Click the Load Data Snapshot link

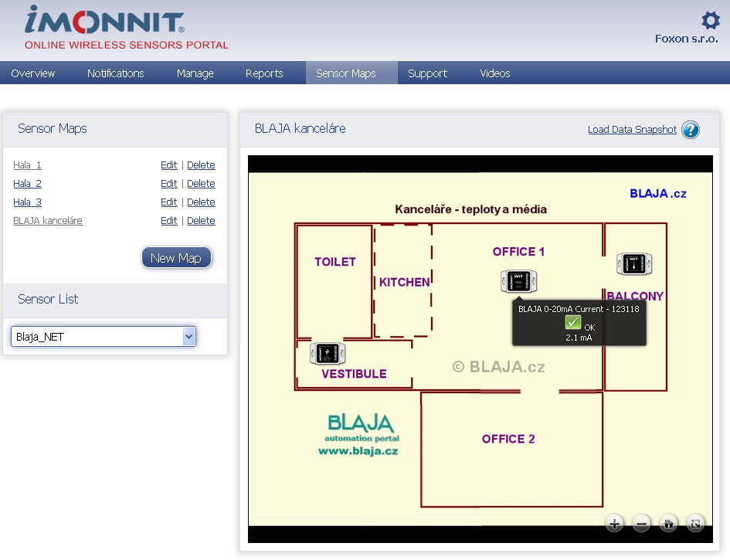coord(632,130)
